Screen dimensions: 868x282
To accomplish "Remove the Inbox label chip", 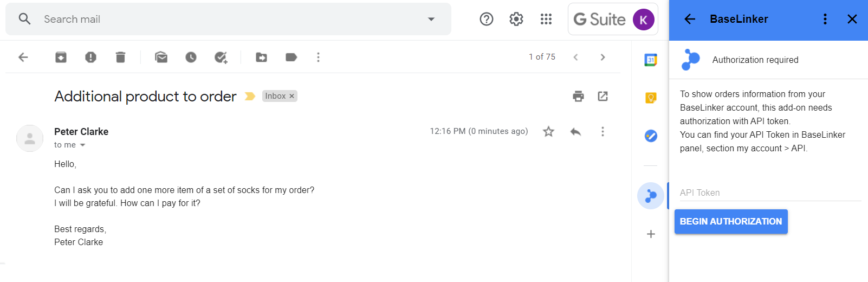I will click(292, 96).
